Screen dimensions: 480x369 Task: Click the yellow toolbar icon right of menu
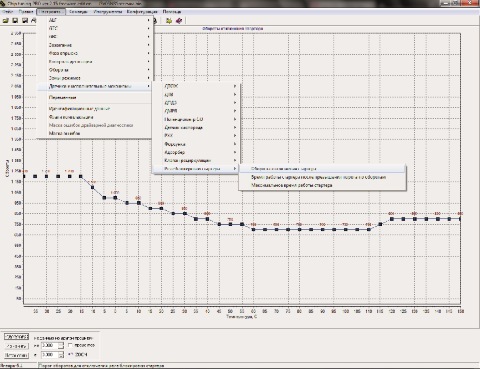point(169,21)
